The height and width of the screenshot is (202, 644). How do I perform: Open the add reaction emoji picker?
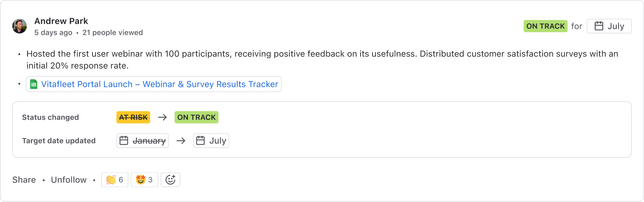[171, 180]
